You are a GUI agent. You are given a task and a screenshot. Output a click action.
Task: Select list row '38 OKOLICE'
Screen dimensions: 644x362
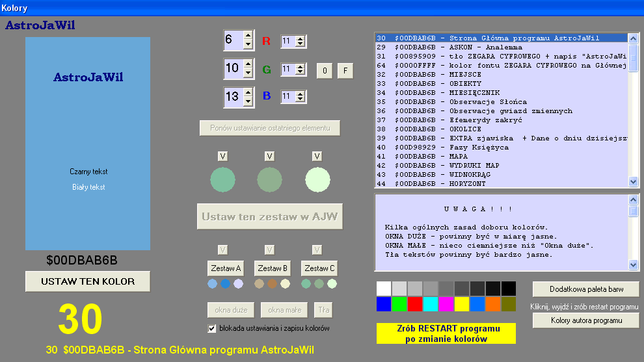click(x=502, y=129)
